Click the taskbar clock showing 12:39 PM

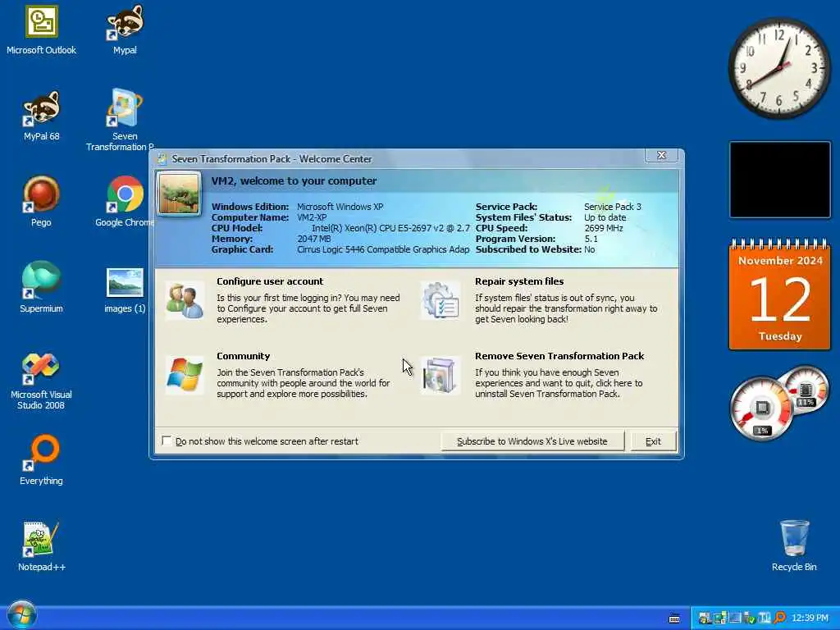click(810, 619)
